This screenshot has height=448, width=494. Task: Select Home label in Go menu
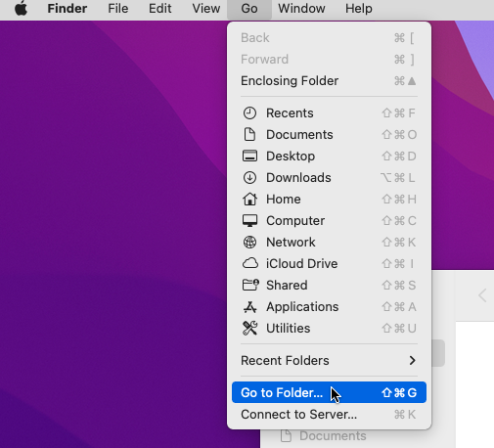(x=284, y=199)
